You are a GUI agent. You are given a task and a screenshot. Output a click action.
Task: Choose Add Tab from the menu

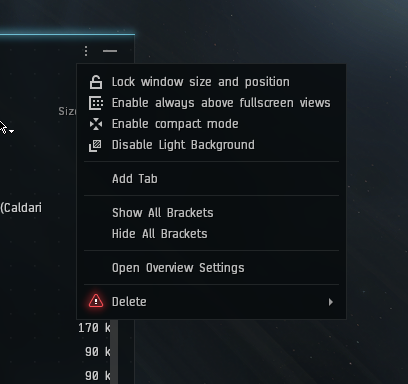135,179
